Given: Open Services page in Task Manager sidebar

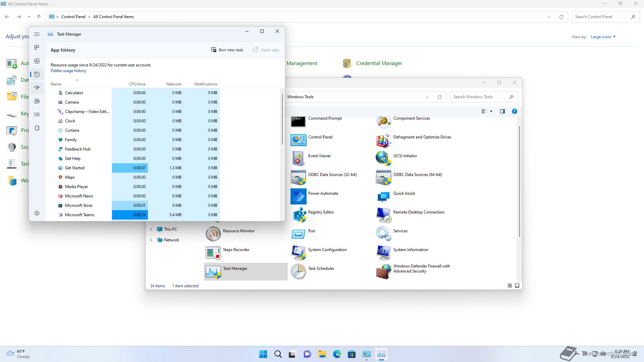Looking at the screenshot, I should tap(37, 128).
